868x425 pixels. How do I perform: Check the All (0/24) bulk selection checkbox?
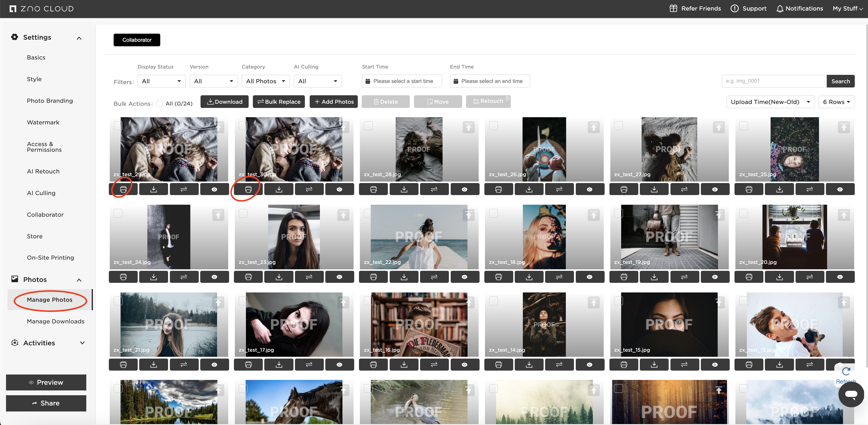point(160,104)
